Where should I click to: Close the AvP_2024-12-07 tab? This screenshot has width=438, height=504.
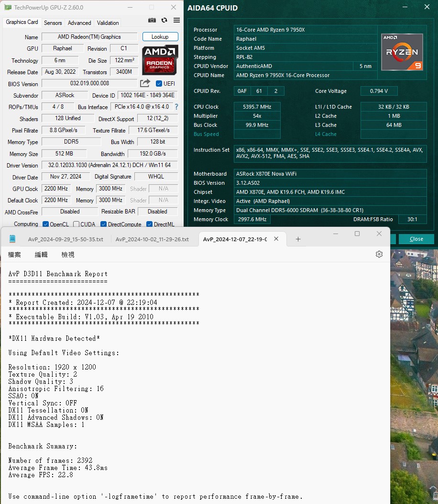[276, 239]
